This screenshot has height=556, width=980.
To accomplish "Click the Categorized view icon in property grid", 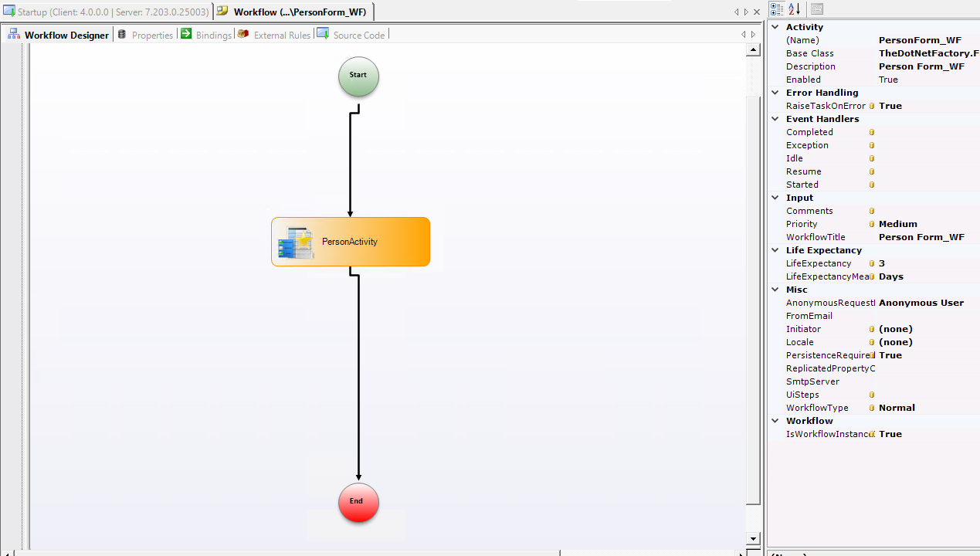I will tap(777, 9).
